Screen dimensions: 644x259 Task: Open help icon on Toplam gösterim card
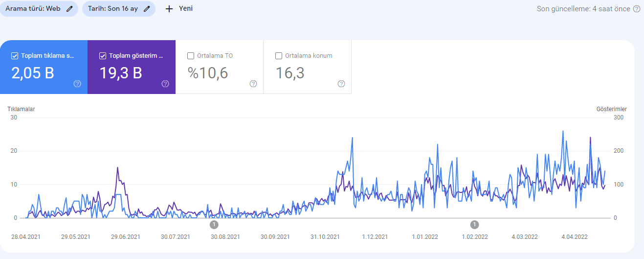[165, 84]
